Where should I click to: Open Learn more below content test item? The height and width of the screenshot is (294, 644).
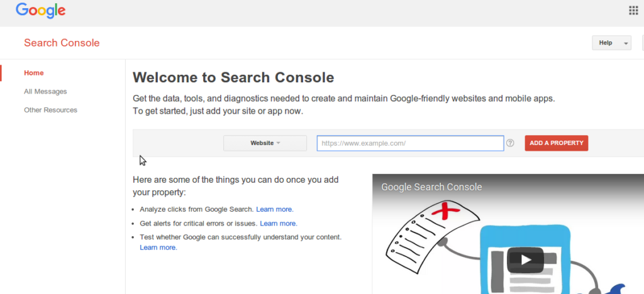click(158, 248)
